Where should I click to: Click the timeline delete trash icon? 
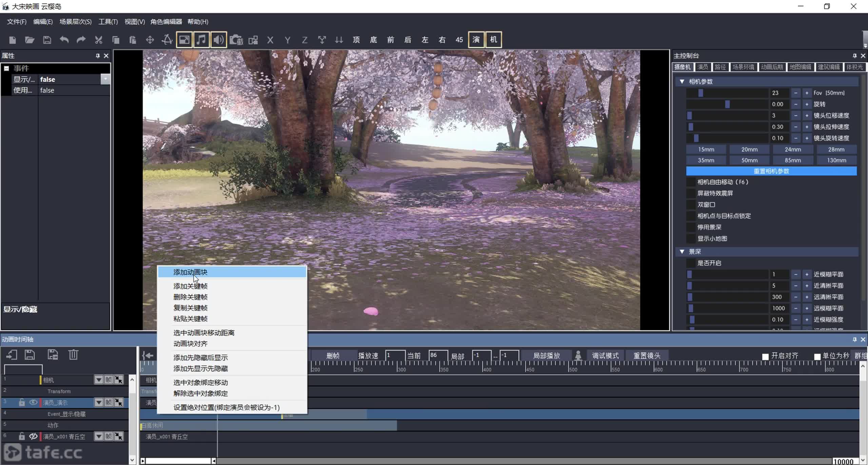(73, 355)
